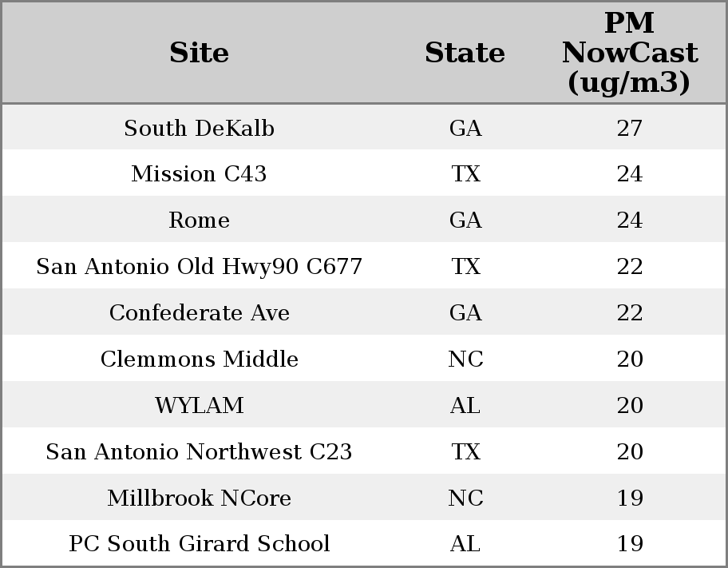Click the Confederate Ave site name
This screenshot has width=728, height=568.
coord(199,312)
